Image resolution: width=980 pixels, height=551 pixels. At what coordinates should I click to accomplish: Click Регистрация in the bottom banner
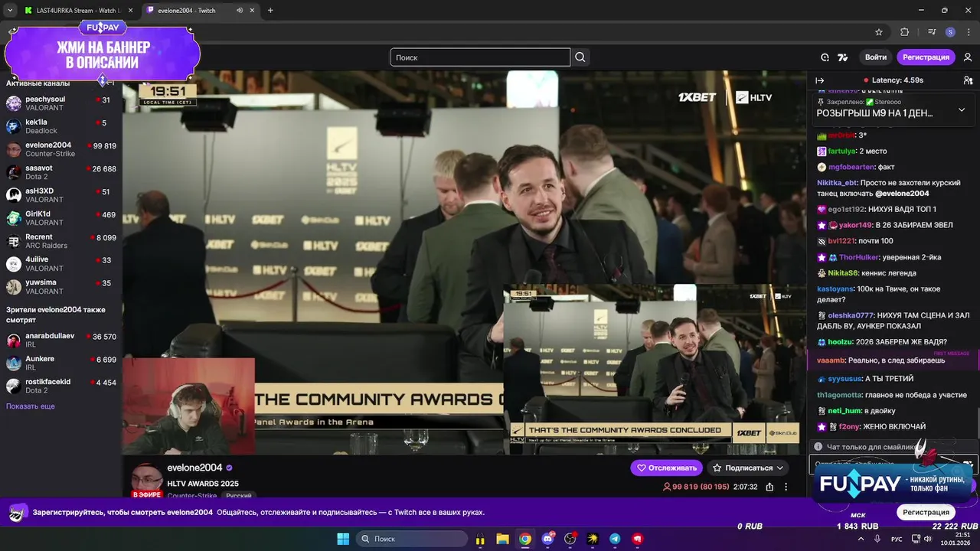[x=926, y=512]
